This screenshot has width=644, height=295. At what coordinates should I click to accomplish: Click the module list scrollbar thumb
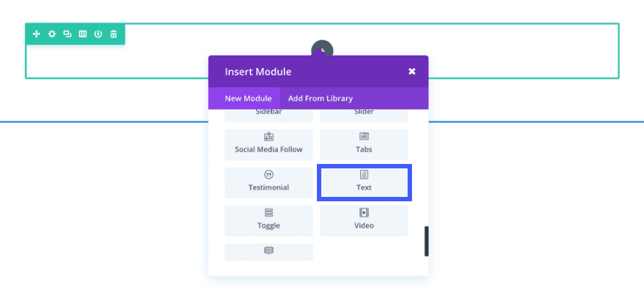[x=426, y=241]
